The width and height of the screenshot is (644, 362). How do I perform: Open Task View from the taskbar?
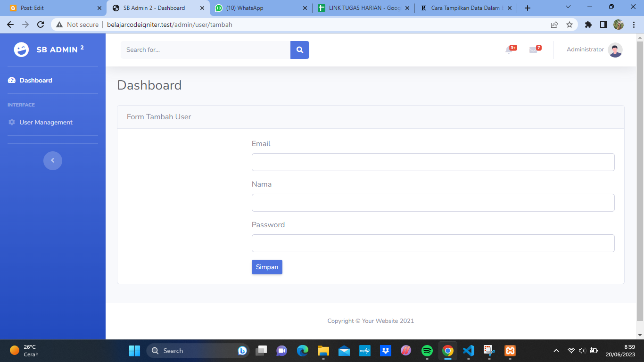coord(261,351)
